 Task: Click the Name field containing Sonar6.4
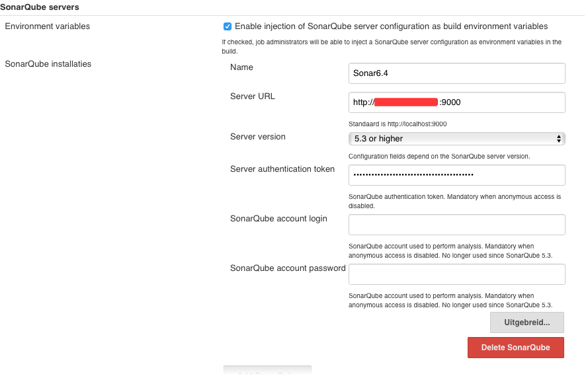click(457, 73)
